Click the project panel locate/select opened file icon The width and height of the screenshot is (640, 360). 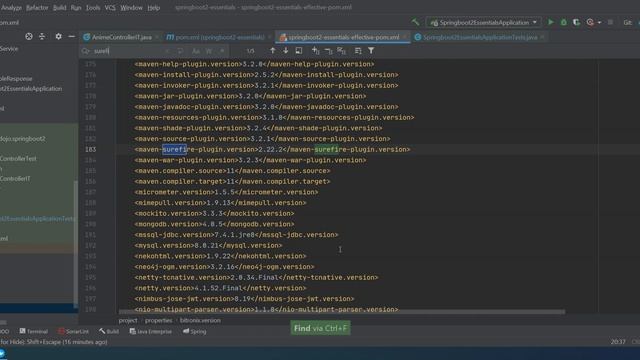click(29, 36)
